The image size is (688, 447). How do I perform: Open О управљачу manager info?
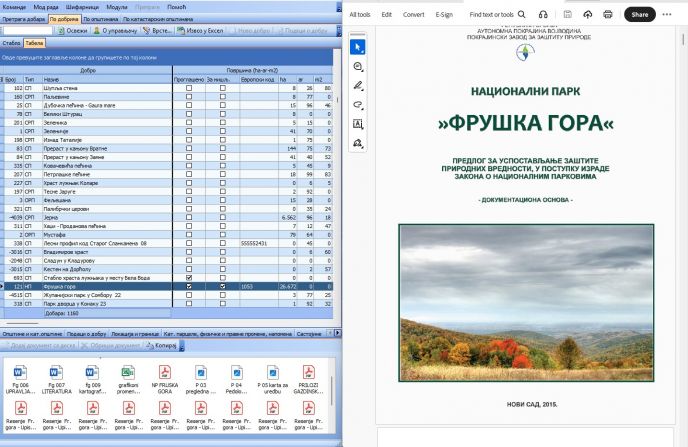115,31
